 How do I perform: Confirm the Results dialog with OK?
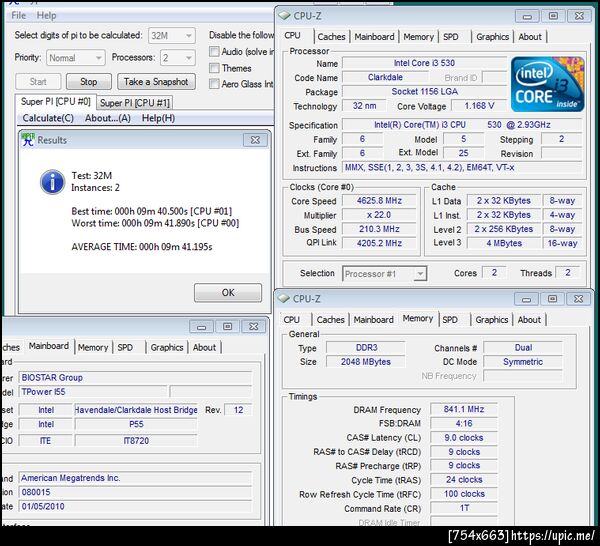coord(228,293)
